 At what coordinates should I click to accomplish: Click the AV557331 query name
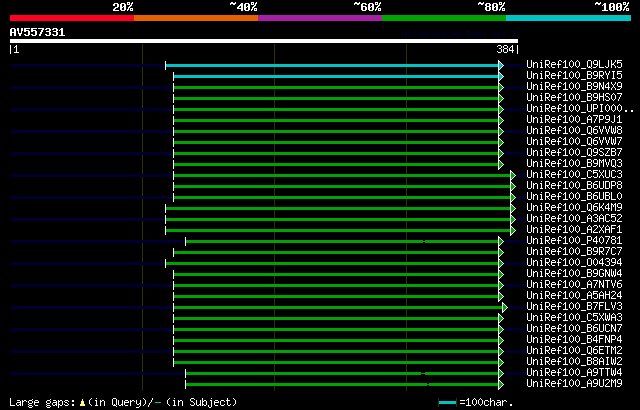[38, 32]
